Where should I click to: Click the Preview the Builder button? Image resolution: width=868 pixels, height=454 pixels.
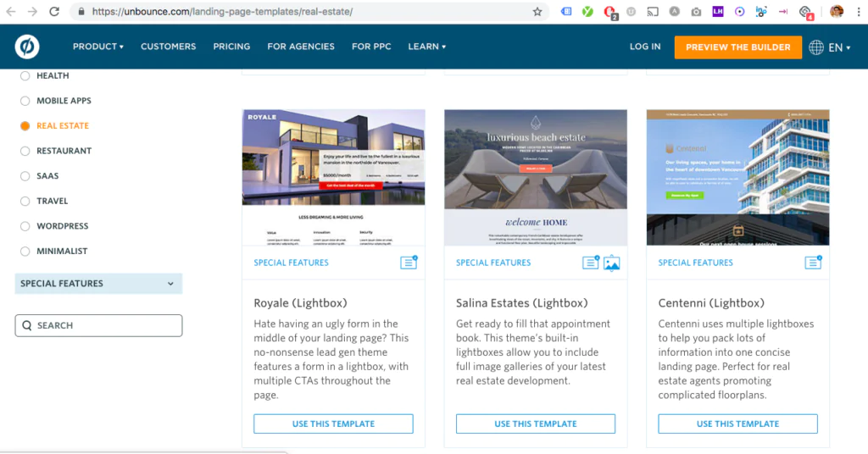pyautogui.click(x=738, y=47)
